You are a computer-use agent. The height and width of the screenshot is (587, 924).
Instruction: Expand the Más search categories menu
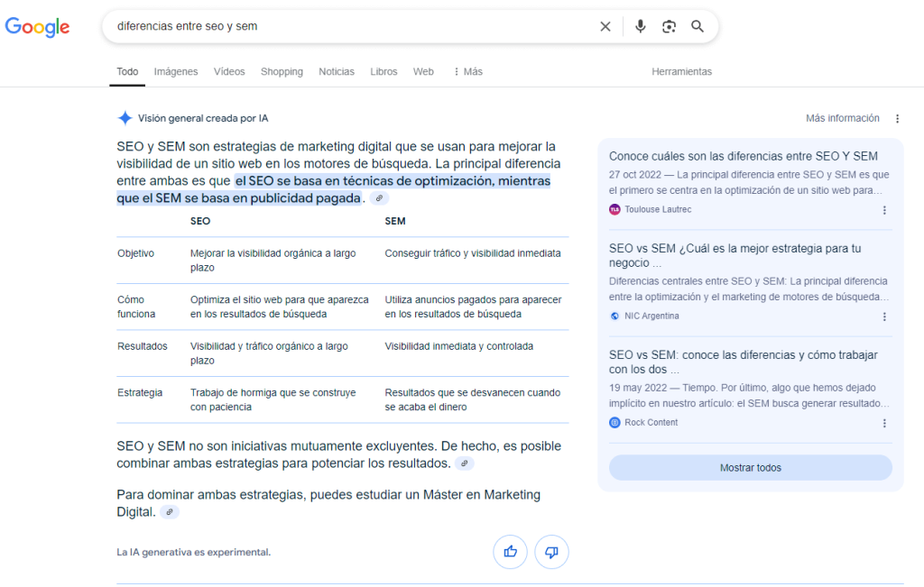point(467,71)
